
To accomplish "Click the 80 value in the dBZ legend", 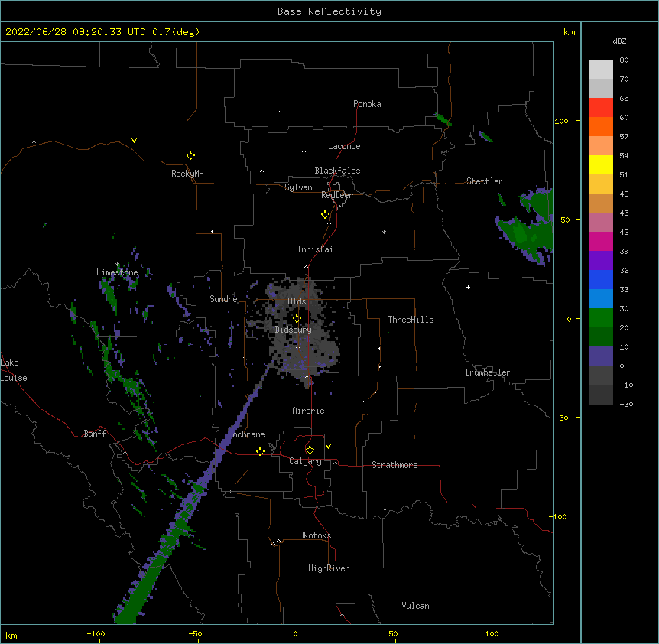I will (624, 60).
